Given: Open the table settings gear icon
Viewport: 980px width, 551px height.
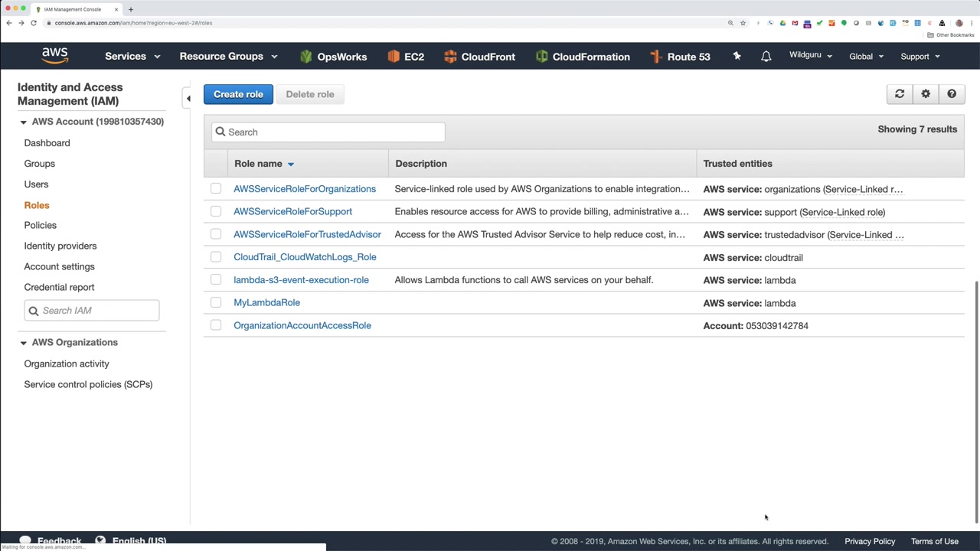Looking at the screenshot, I should coord(926,94).
